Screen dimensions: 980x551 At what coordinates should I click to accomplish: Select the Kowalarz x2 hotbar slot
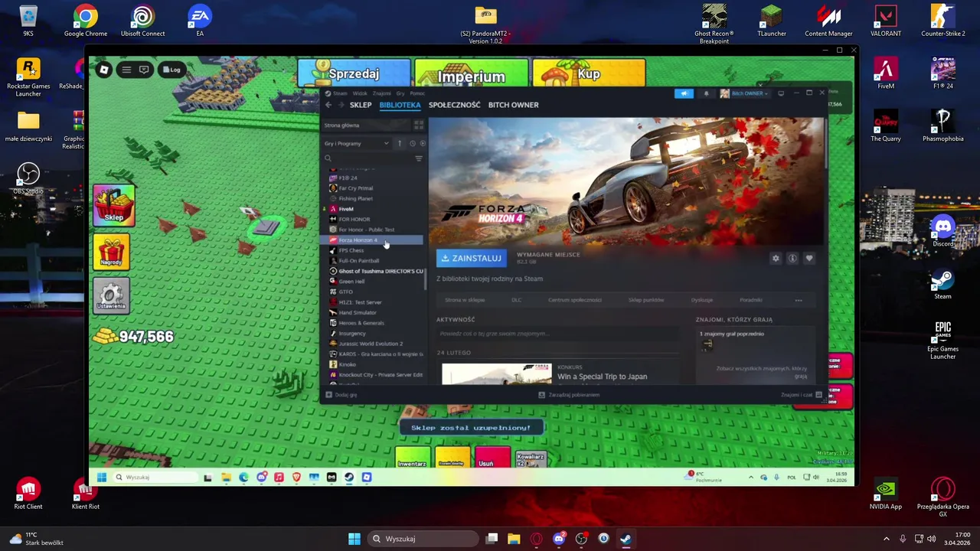[x=531, y=458]
